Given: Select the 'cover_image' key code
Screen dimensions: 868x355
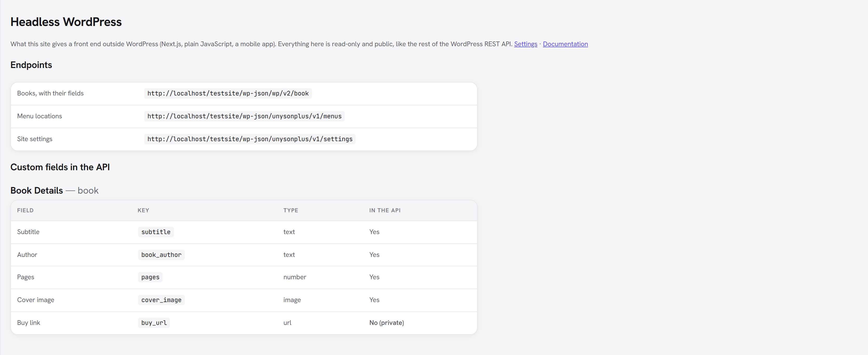Looking at the screenshot, I should point(161,300).
